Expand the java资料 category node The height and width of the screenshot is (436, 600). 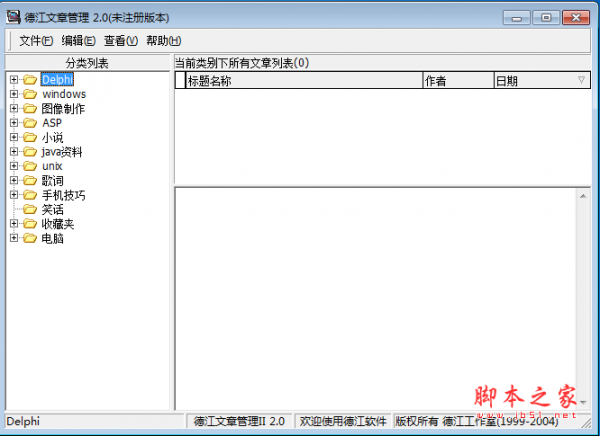[14, 152]
